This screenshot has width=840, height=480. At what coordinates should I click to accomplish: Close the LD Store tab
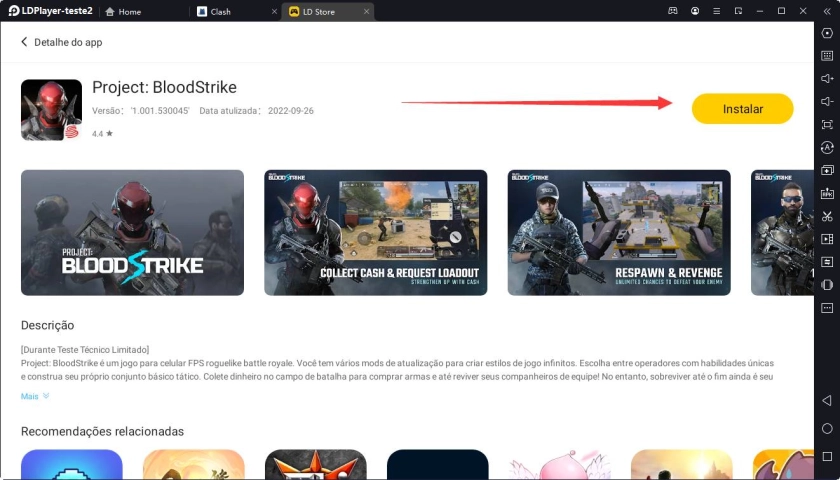[366, 12]
